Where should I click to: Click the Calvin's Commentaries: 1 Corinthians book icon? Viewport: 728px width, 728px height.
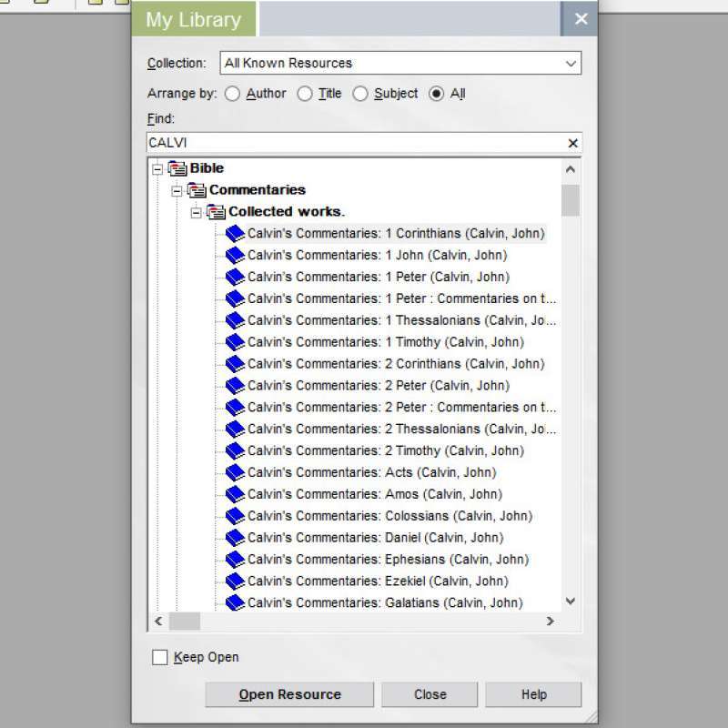pos(235,233)
